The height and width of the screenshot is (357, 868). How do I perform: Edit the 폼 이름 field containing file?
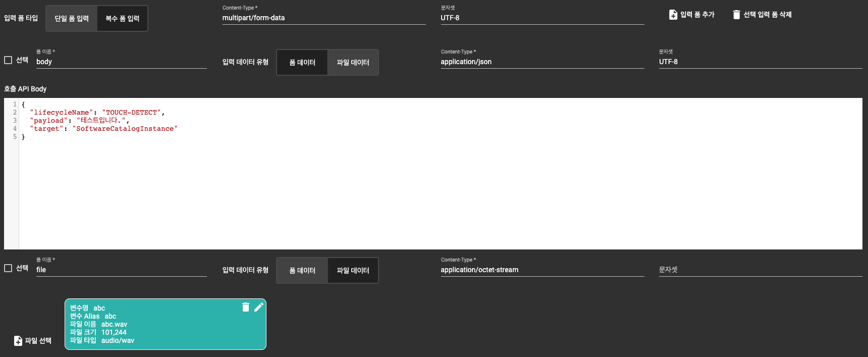tap(122, 270)
